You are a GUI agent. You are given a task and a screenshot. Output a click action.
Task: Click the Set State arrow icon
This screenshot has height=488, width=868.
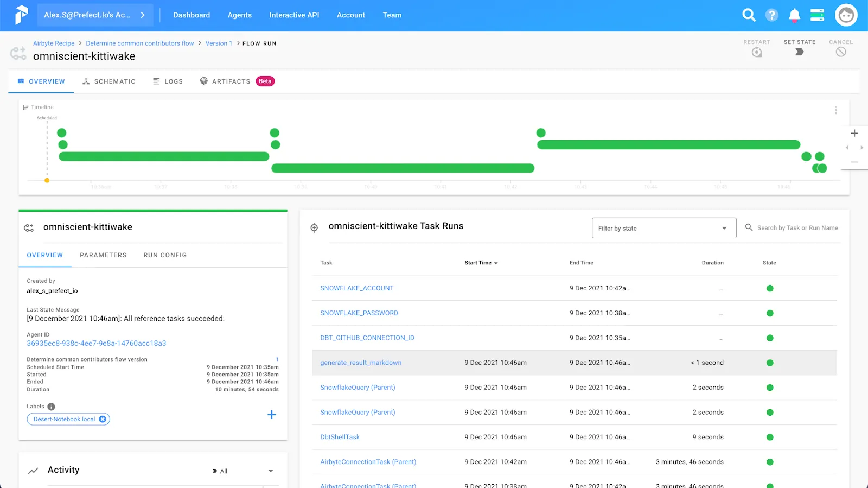799,52
